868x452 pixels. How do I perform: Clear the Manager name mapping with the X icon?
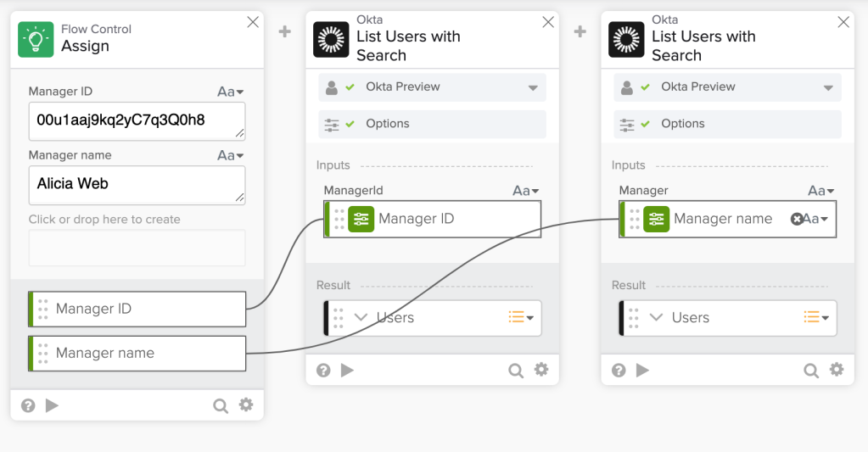click(797, 219)
